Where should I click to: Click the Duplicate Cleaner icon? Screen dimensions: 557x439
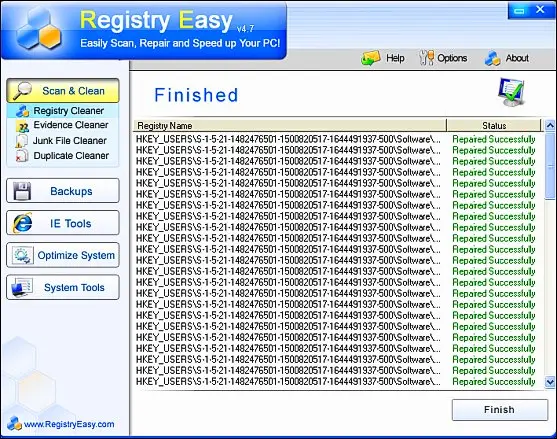click(22, 156)
